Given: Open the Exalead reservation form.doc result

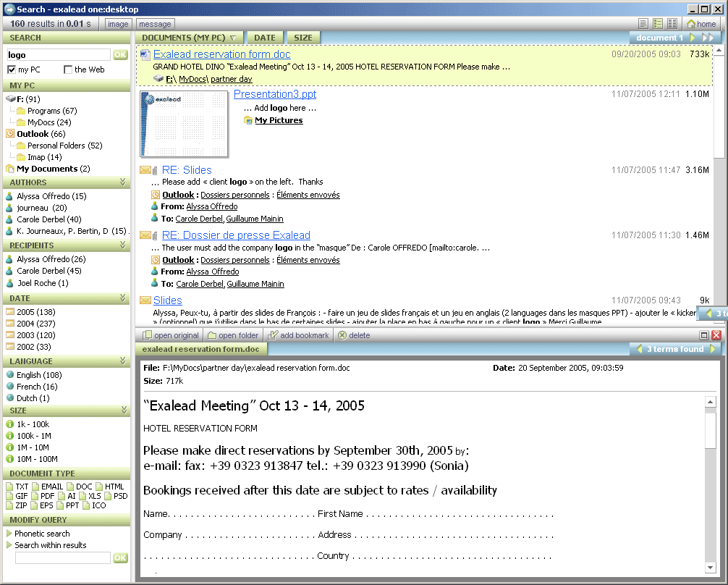Looking at the screenshot, I should point(221,54).
